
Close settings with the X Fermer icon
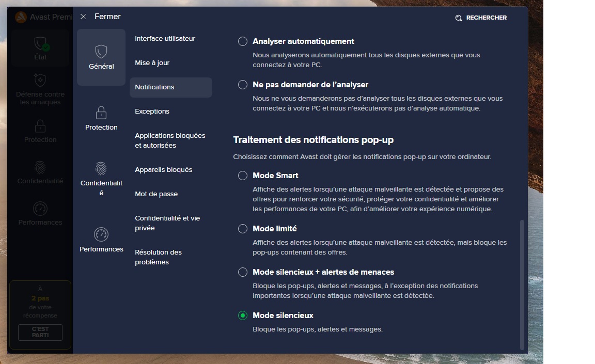(x=83, y=17)
